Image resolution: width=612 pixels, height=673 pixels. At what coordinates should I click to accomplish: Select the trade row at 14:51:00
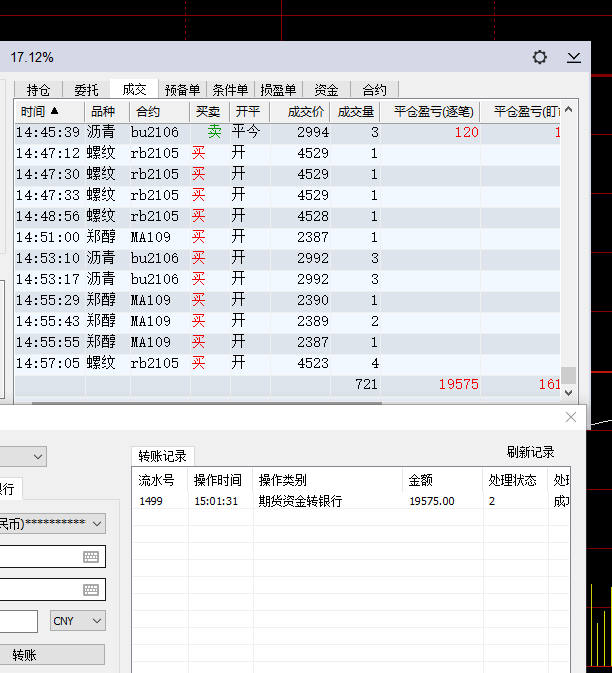[288, 237]
